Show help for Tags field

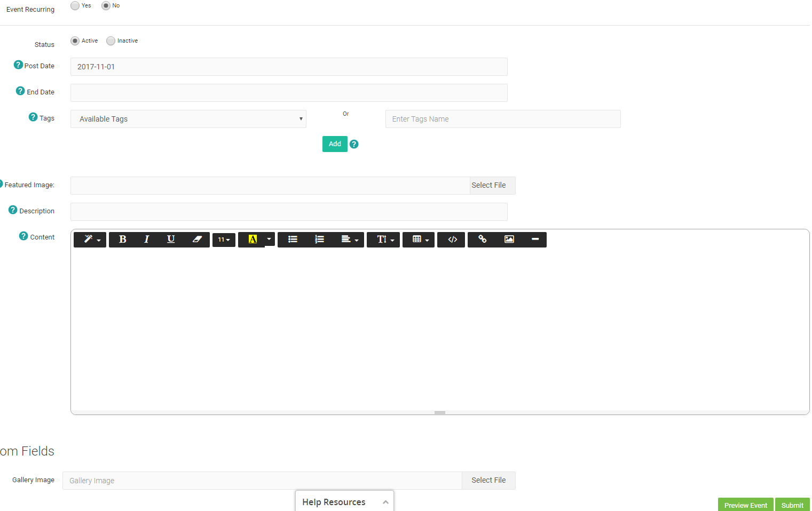(x=33, y=117)
